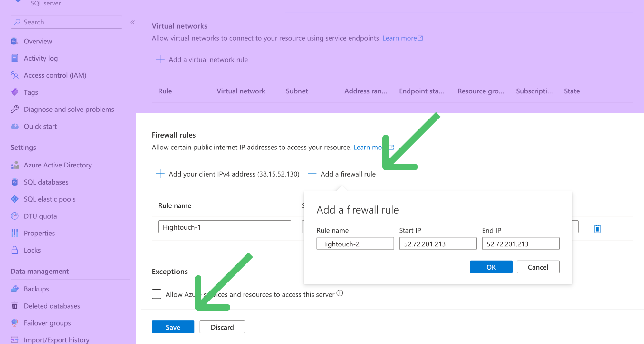Image resolution: width=644 pixels, height=344 pixels.
Task: Click the info icon beside Allow Azure services
Action: click(340, 293)
